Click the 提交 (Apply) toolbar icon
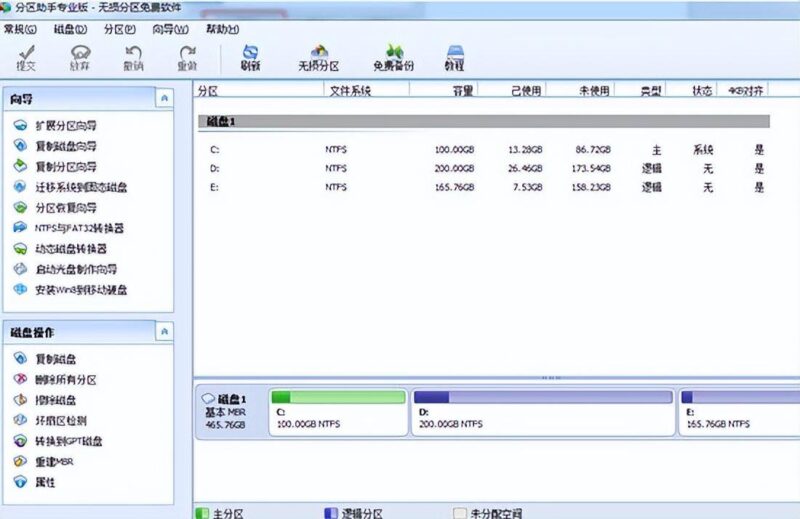 tap(26, 57)
